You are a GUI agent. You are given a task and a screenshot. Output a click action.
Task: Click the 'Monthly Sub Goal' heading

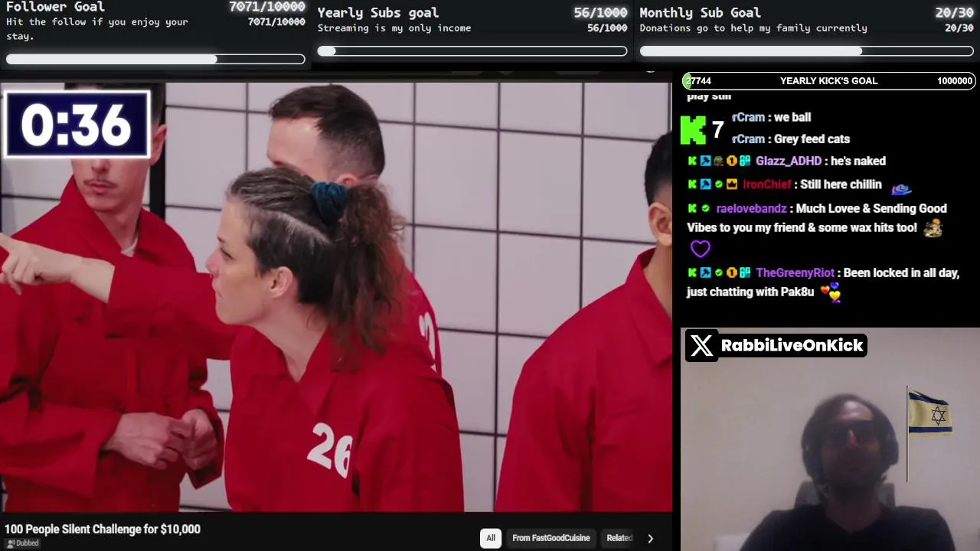coord(700,12)
